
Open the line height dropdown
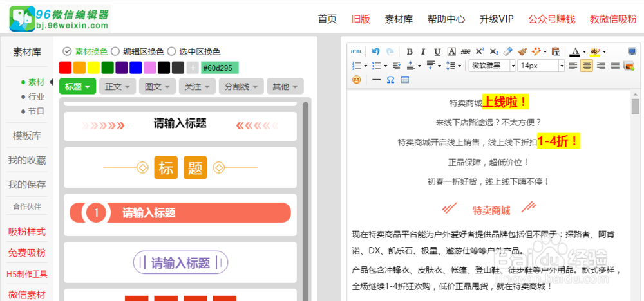(459, 65)
